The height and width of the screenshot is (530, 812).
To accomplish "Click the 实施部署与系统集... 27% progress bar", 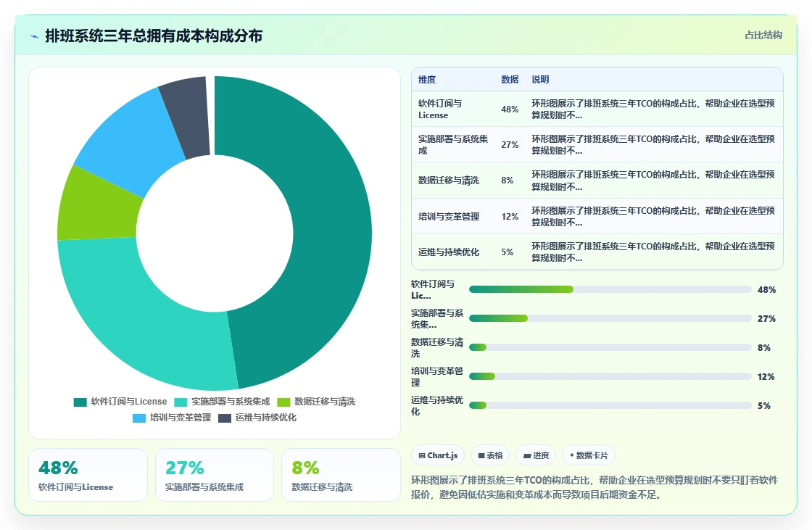I will point(610,318).
